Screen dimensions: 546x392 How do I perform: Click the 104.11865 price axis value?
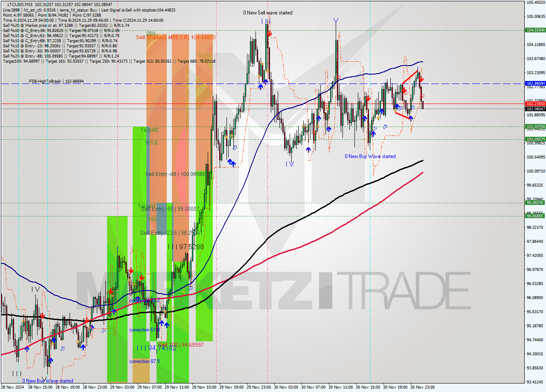536,44
